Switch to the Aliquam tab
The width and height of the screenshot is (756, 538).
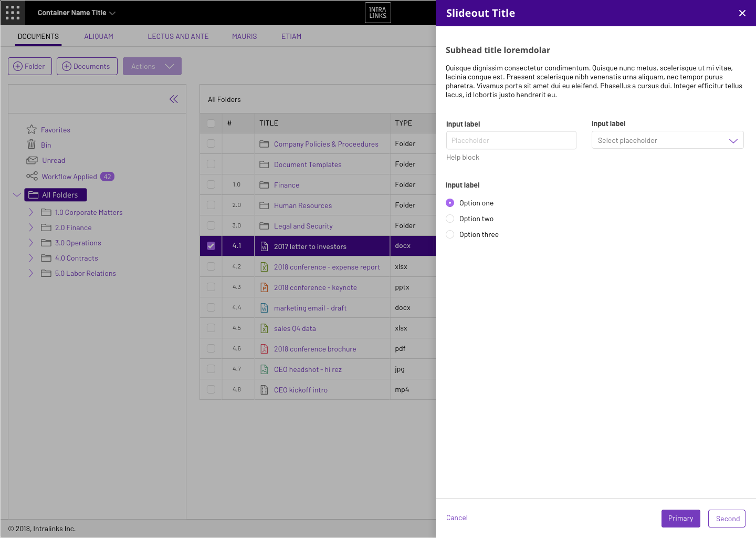click(x=99, y=36)
